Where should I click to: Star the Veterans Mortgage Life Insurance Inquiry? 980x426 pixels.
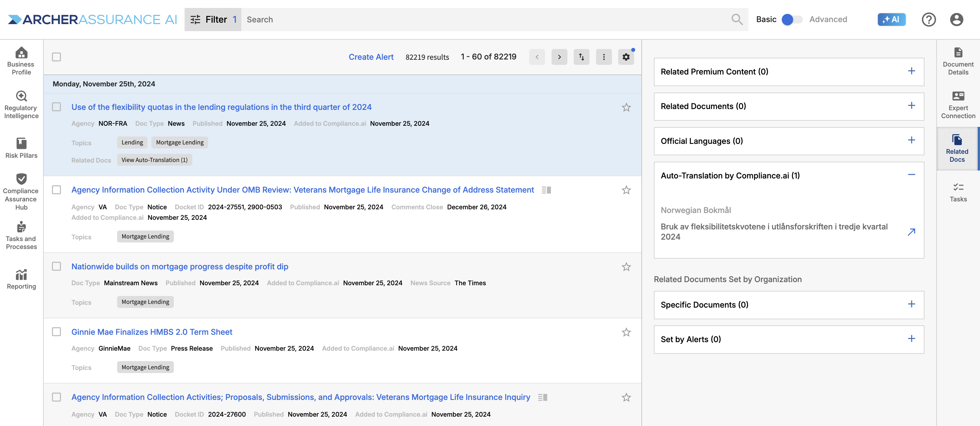click(626, 397)
